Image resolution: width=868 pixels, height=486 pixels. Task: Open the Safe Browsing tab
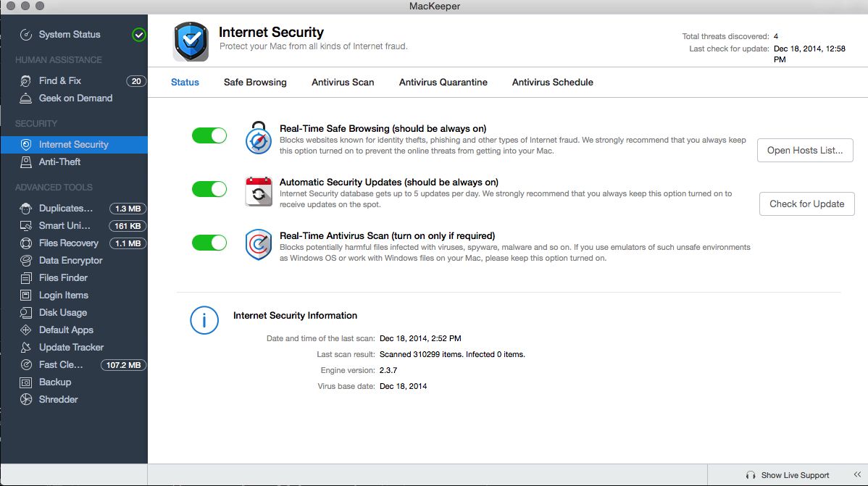click(x=255, y=83)
